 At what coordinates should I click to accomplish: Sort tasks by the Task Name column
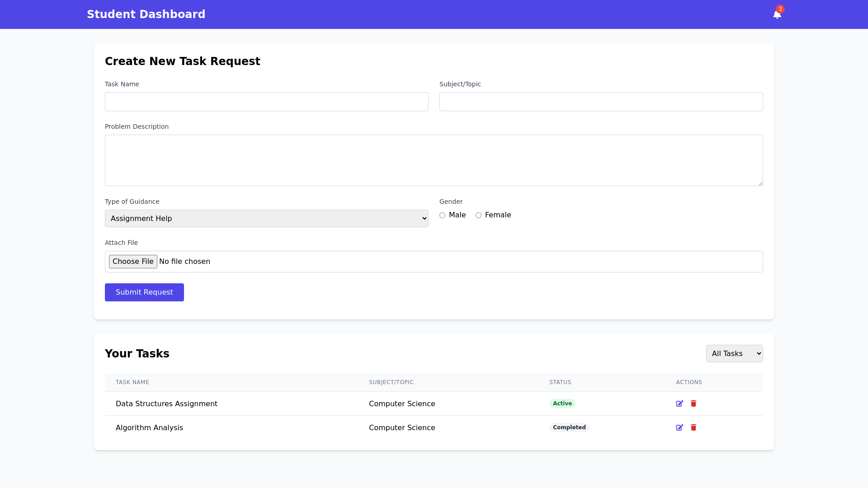[132, 382]
